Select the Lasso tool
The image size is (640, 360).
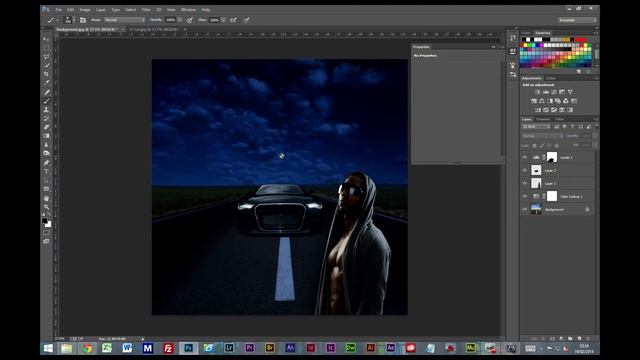pyautogui.click(x=46, y=57)
